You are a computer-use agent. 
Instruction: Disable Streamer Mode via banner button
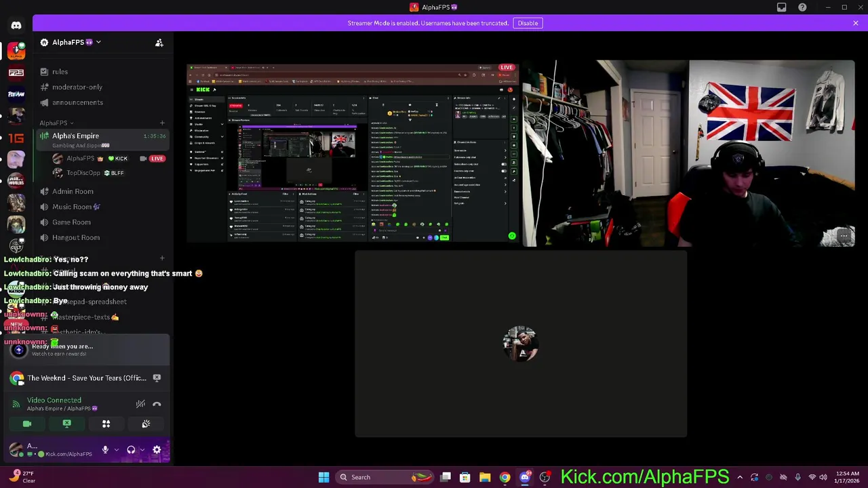click(x=528, y=23)
